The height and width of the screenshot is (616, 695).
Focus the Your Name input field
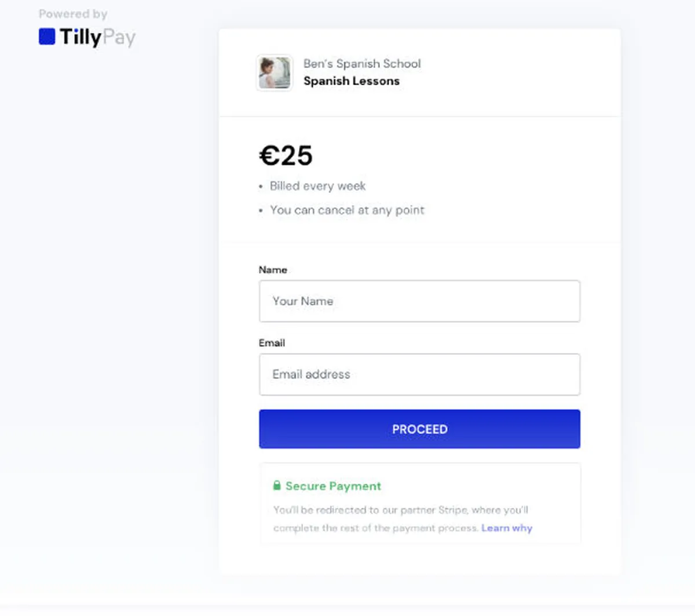coord(419,301)
